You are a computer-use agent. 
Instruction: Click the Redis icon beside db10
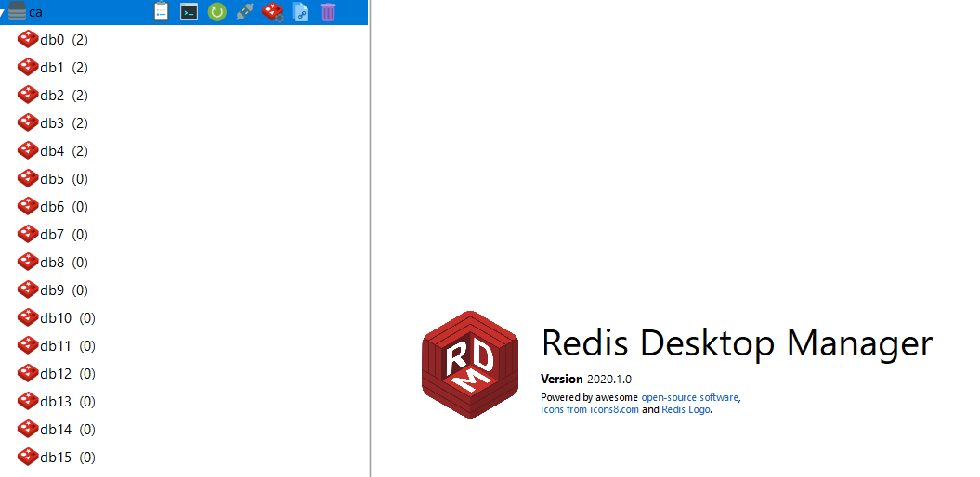point(28,317)
